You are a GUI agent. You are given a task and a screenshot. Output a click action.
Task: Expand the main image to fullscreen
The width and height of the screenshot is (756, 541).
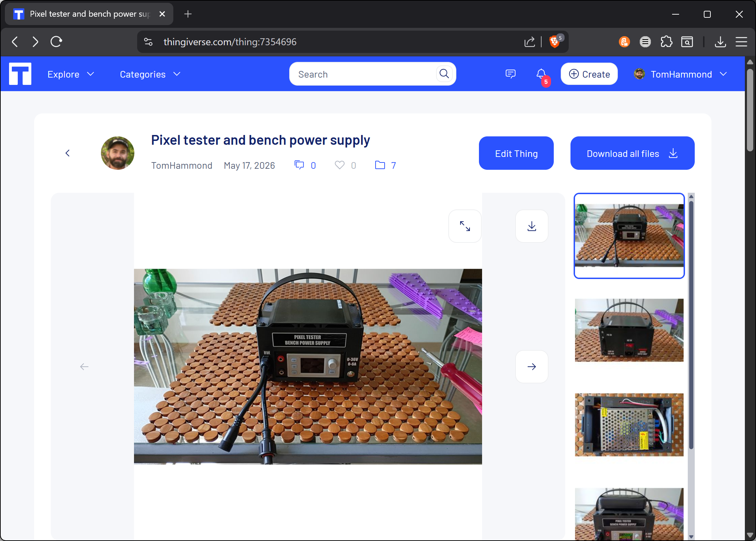tap(465, 226)
